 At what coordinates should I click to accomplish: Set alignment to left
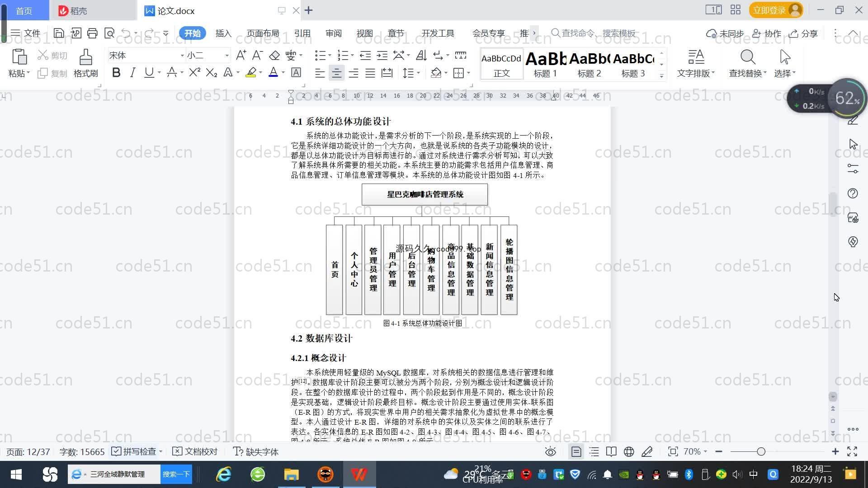(x=320, y=73)
